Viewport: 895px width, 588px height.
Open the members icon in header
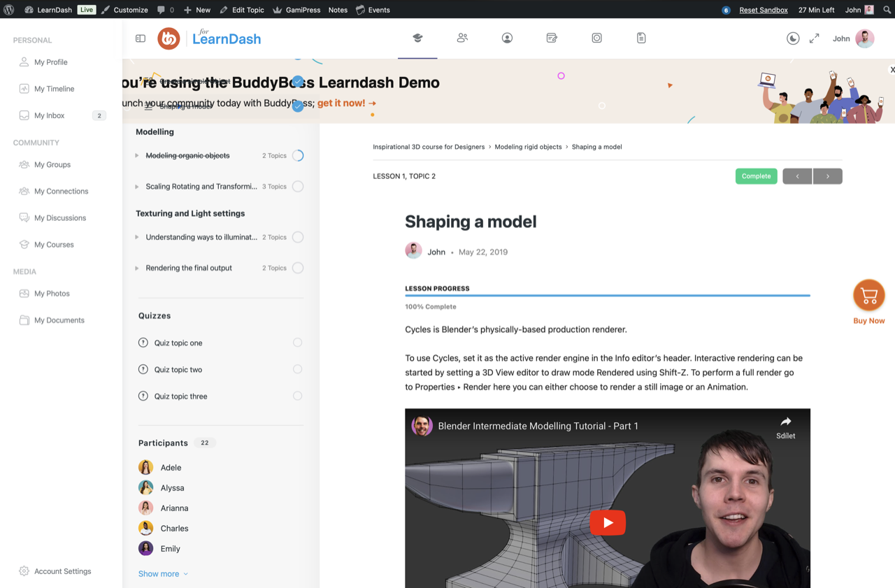[x=462, y=38]
